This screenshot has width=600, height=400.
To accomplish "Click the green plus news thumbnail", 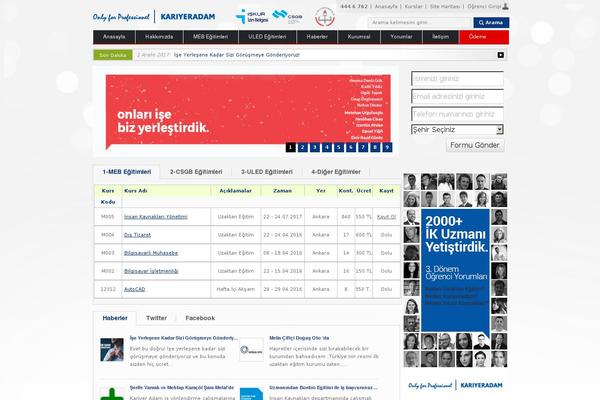I will (x=112, y=394).
